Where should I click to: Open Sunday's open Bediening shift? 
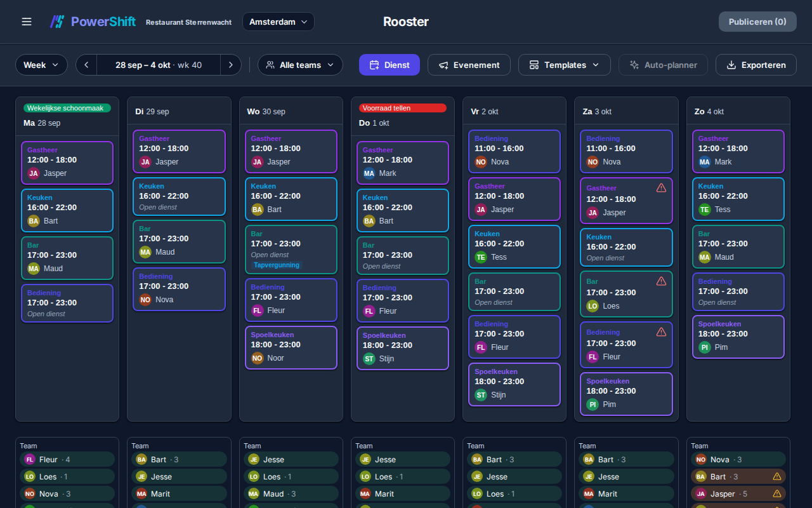[x=738, y=292]
